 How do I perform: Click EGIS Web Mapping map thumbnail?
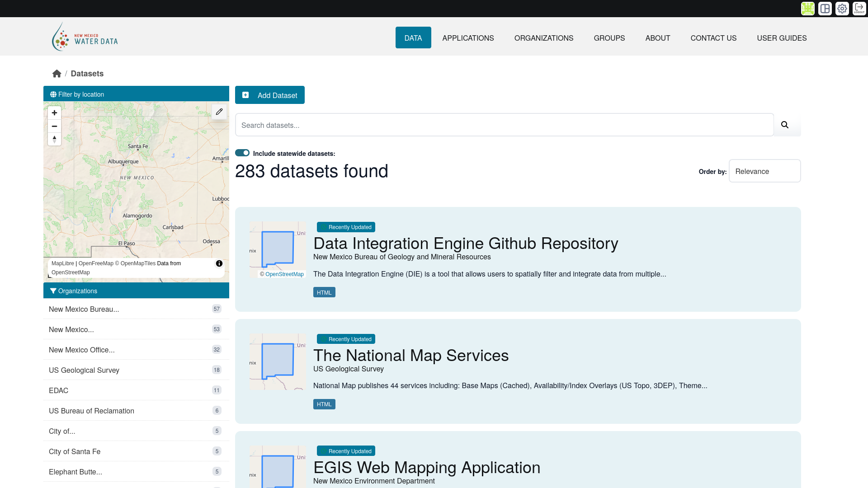point(278,466)
